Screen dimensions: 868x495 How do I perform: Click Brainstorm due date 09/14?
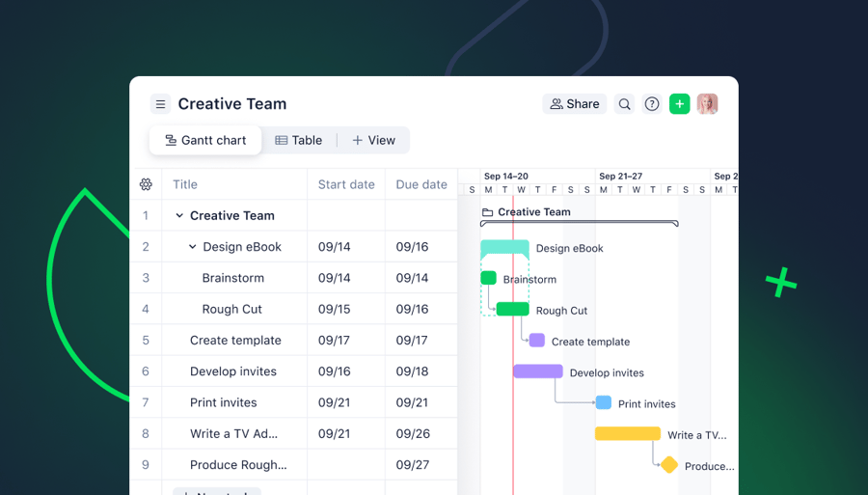(x=412, y=278)
